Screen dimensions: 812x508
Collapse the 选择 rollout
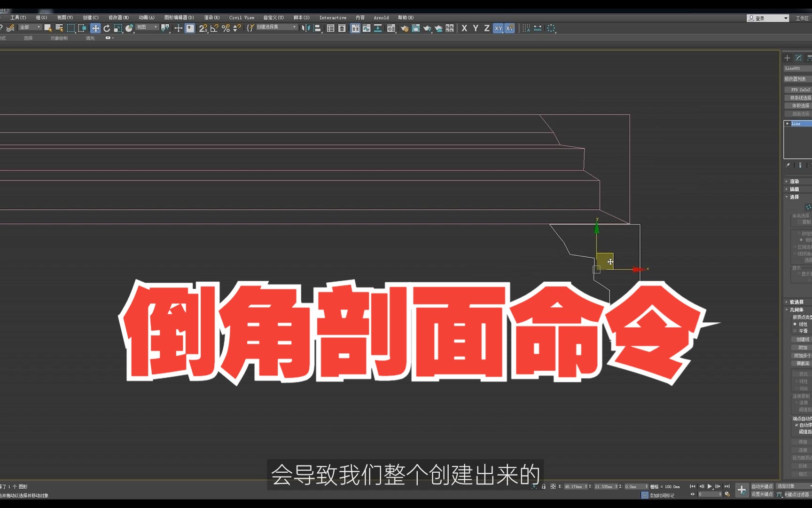[x=794, y=197]
